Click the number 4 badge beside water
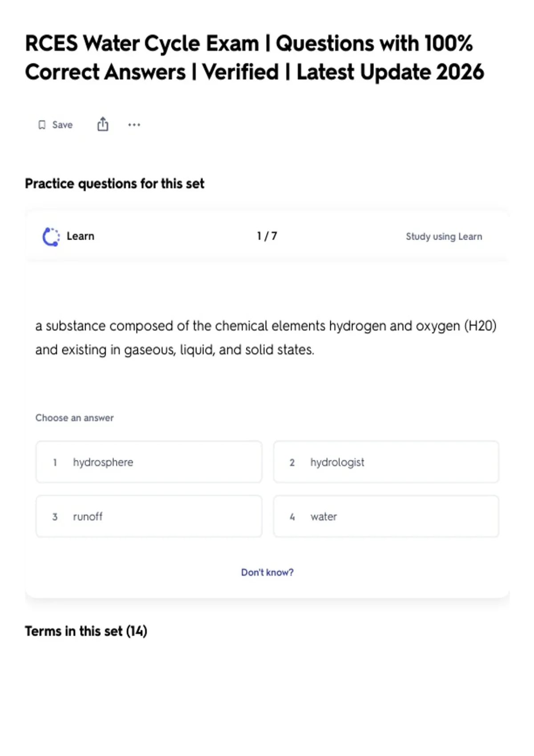Image resolution: width=534 pixels, height=756 pixels. (x=292, y=517)
